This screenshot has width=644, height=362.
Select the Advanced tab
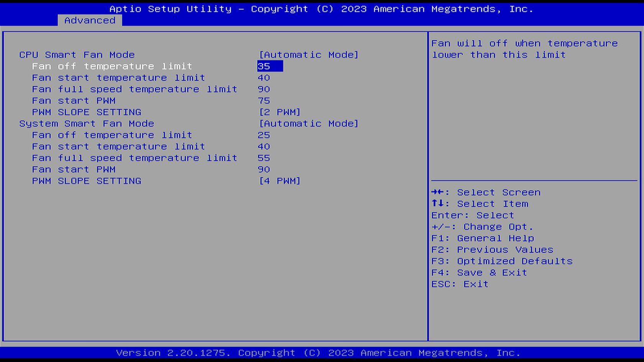point(90,20)
